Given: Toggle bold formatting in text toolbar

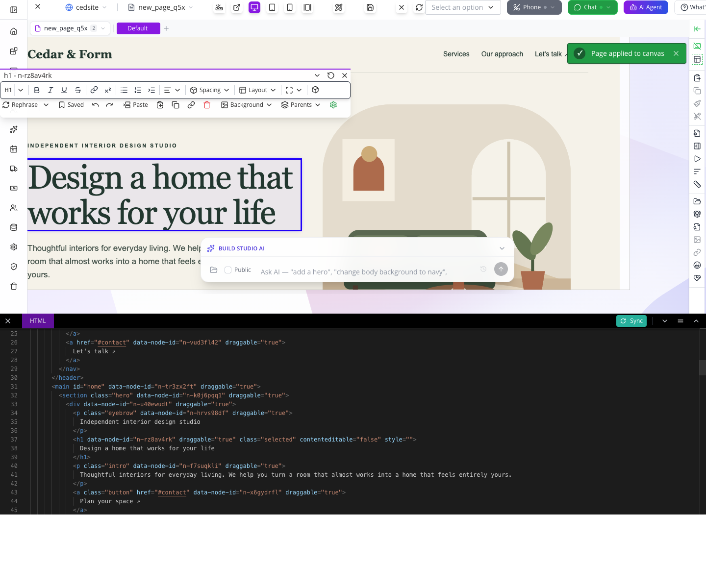Looking at the screenshot, I should [x=37, y=90].
